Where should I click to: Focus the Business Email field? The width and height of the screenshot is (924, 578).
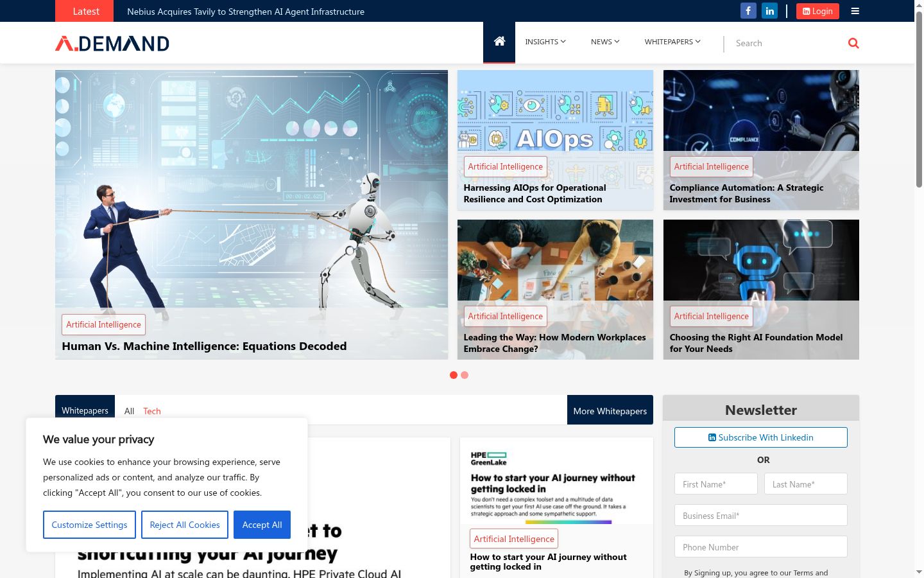(760, 515)
